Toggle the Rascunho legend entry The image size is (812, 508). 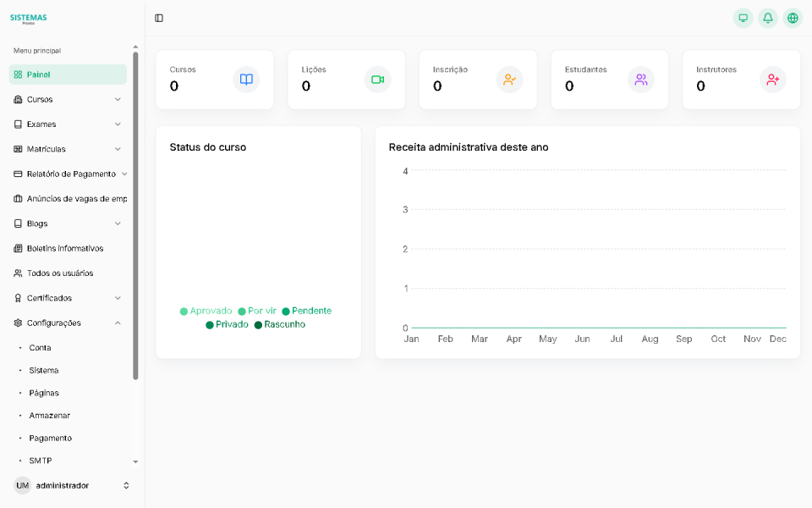(x=279, y=323)
